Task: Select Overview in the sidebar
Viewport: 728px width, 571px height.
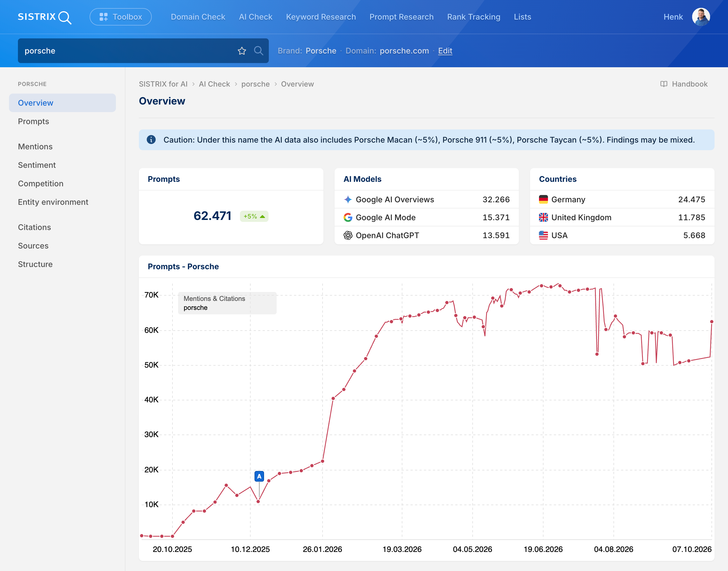Action: [62, 103]
